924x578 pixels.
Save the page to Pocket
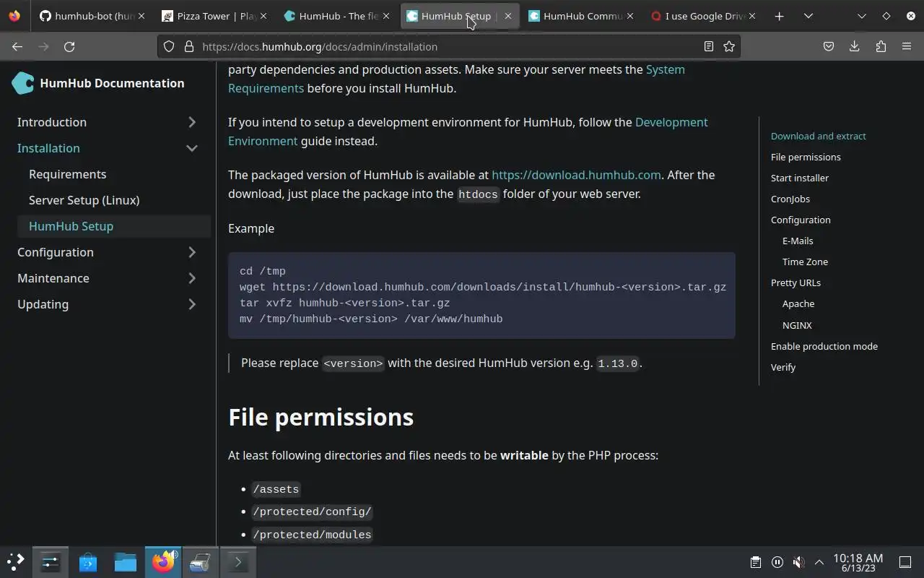(829, 46)
